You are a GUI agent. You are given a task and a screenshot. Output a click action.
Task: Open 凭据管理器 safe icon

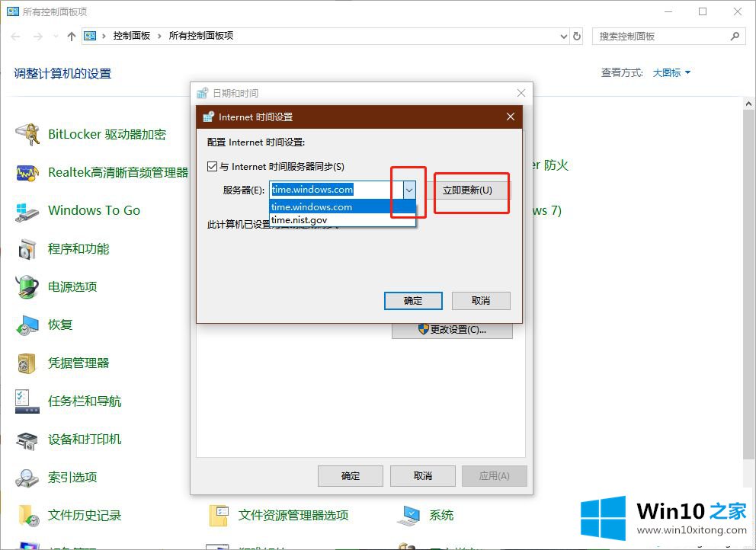(x=27, y=363)
